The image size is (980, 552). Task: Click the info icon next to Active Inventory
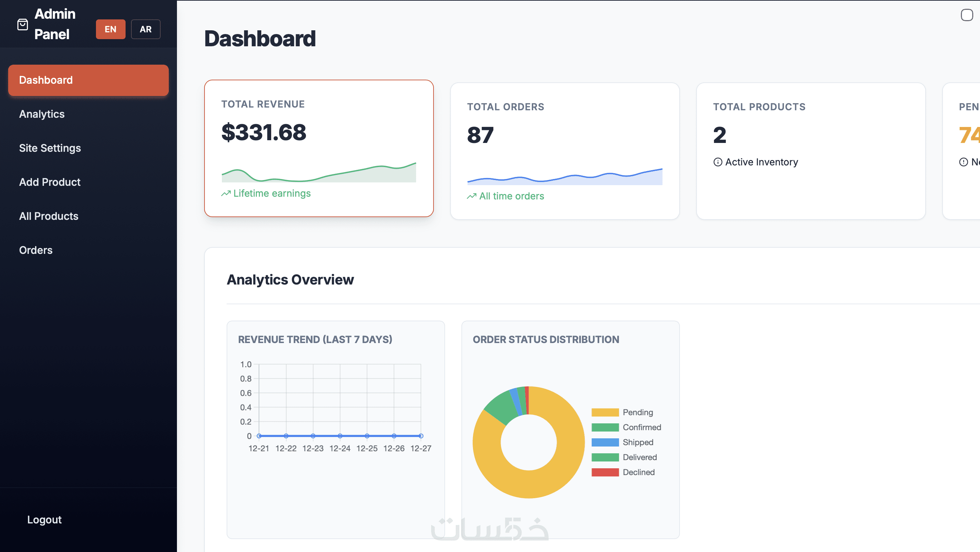point(718,162)
